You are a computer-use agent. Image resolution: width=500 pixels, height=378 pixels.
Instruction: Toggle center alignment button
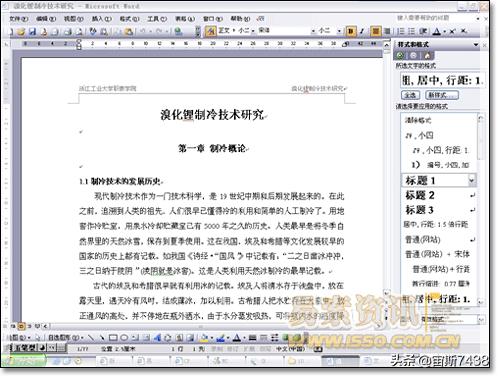(376, 31)
